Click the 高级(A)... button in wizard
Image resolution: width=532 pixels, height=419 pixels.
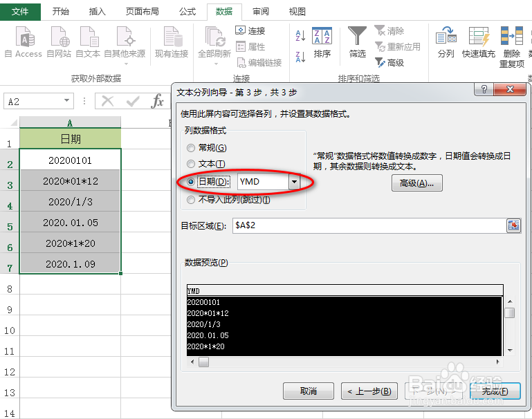tap(416, 183)
